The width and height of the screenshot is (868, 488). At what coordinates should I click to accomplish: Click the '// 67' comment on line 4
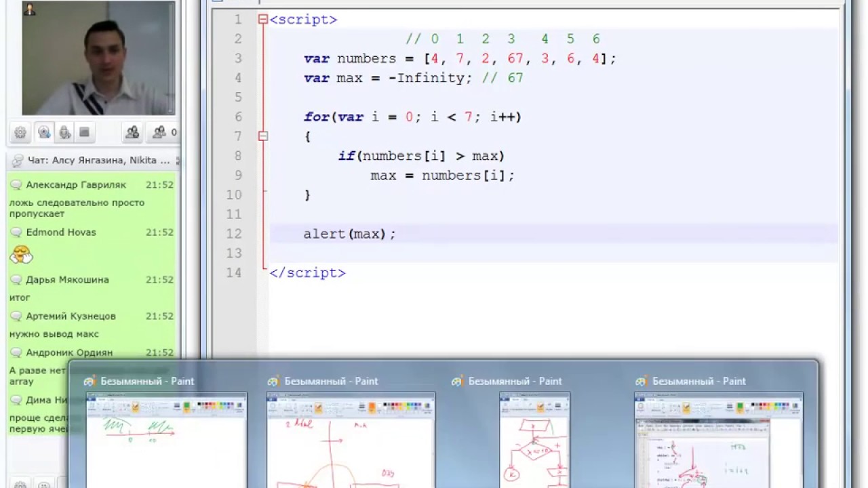tap(502, 78)
